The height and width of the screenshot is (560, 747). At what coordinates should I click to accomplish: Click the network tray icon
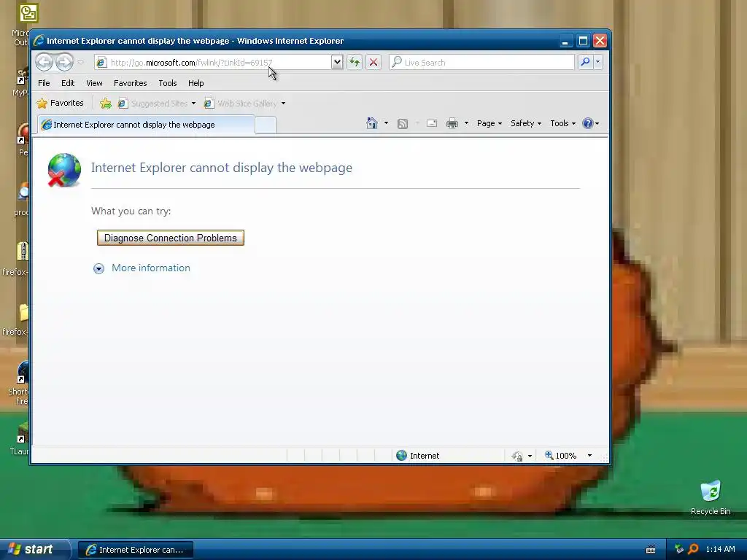[679, 549]
